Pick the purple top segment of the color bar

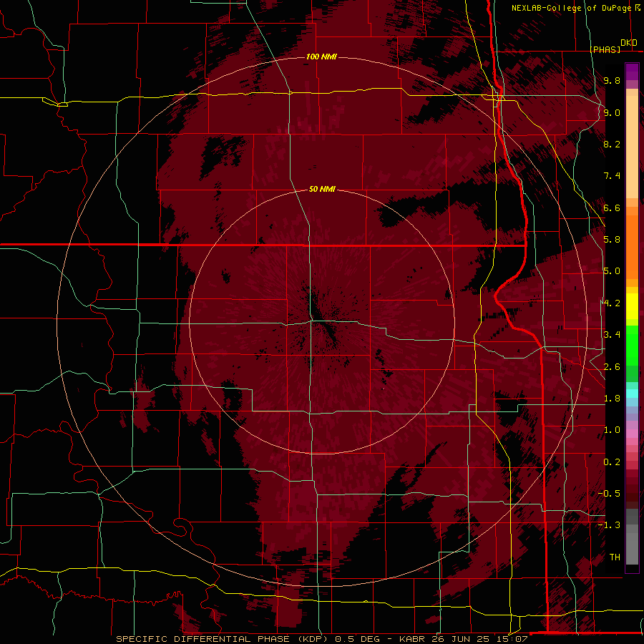coord(632,72)
